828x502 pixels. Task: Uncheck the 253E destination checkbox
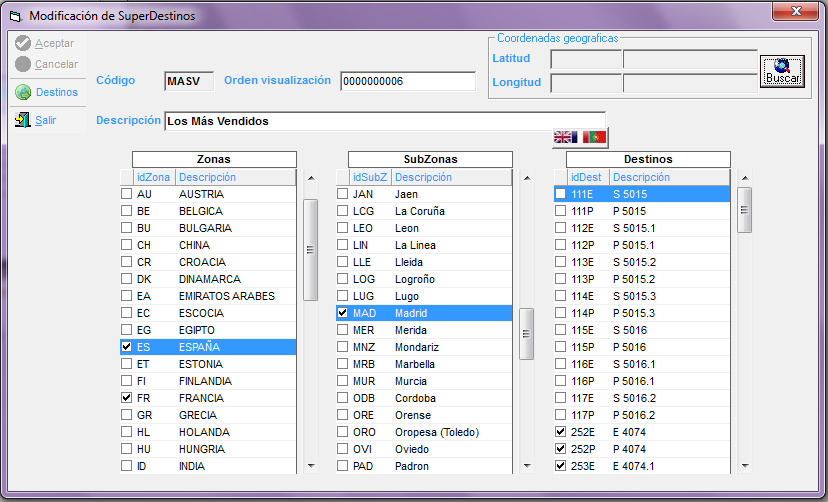click(560, 466)
